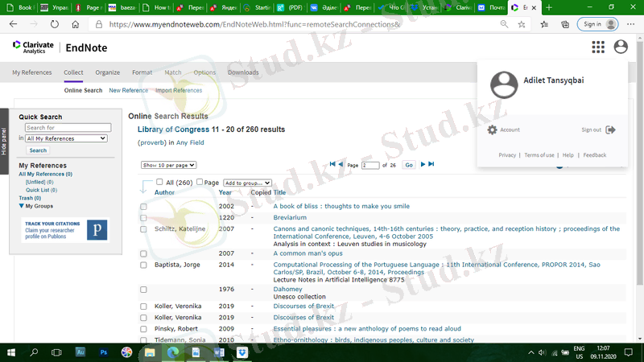The width and height of the screenshot is (644, 362).
Task: Jump to last results page arrow
Action: pyautogui.click(x=431, y=164)
